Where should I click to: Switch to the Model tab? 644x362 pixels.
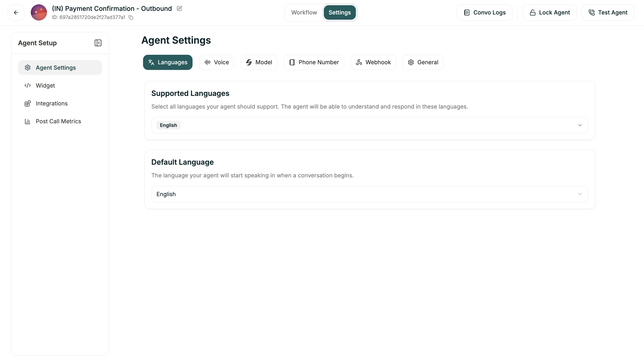point(259,62)
